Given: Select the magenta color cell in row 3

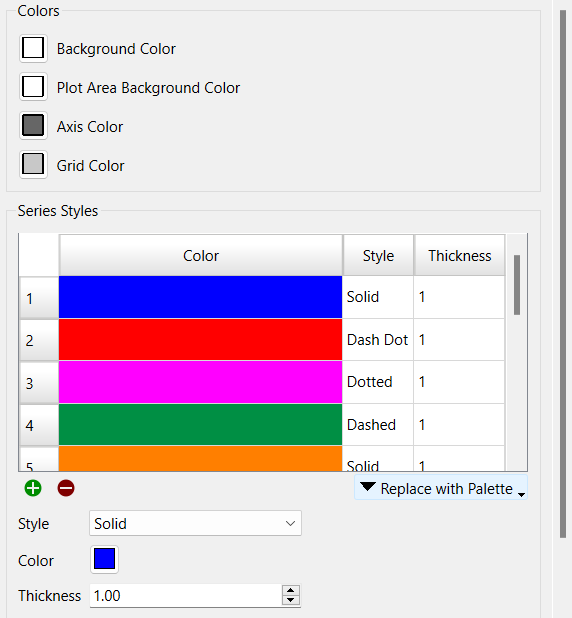Looking at the screenshot, I should coord(200,382).
